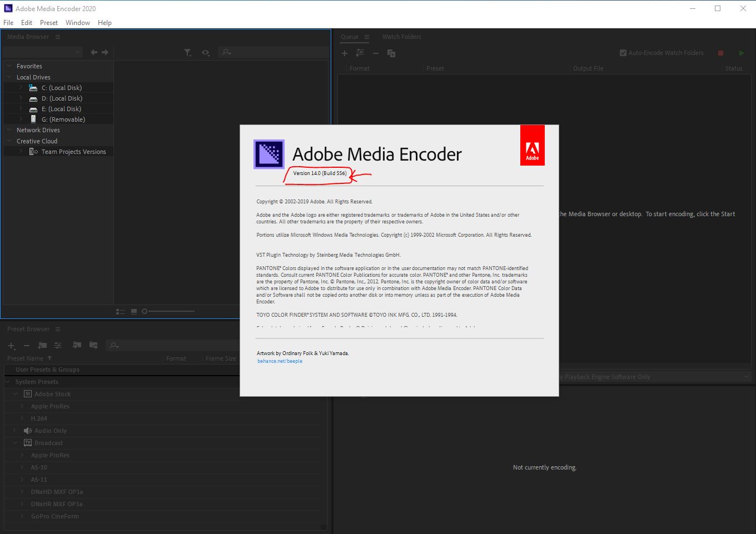This screenshot has width=756, height=534.
Task: Expand the Audio Only preset group
Action: pos(15,431)
